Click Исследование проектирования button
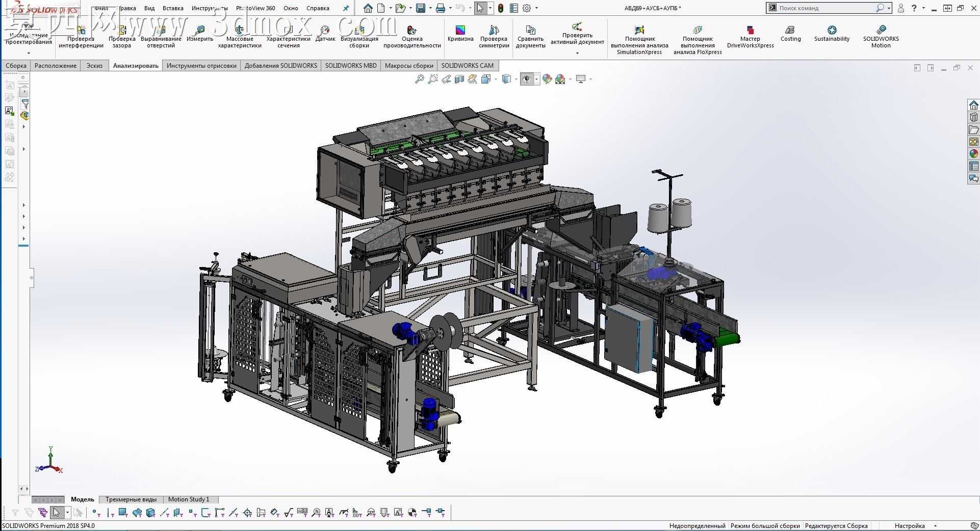 coord(29,37)
